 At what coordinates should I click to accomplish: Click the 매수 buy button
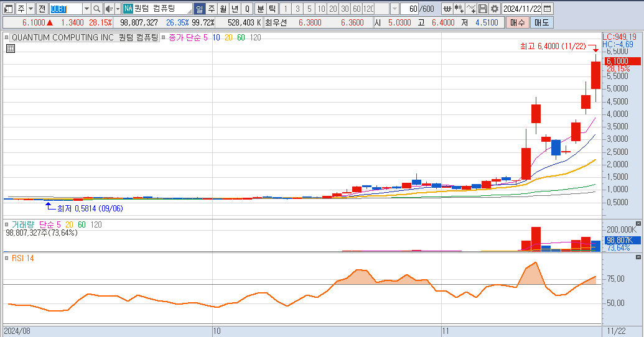pos(518,22)
